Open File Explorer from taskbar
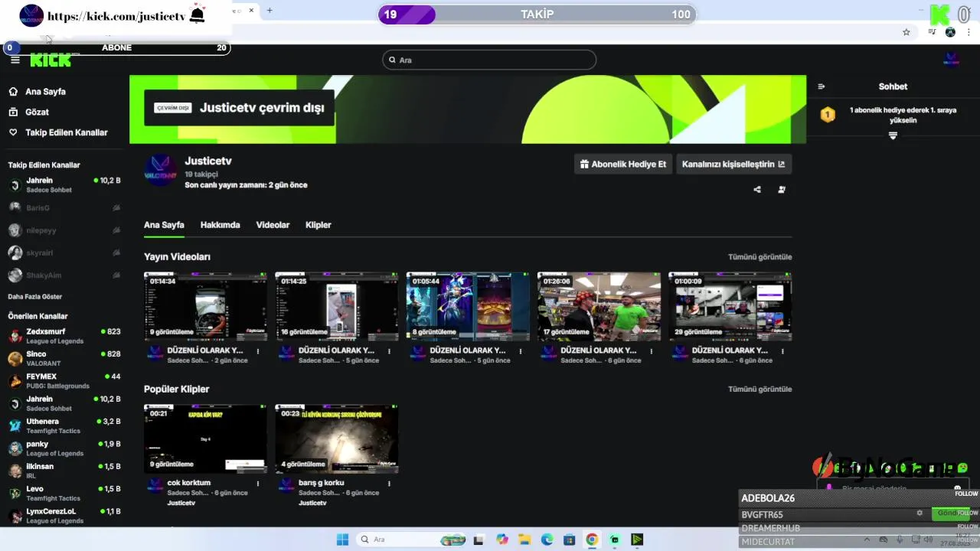This screenshot has width=980, height=551. pos(524,540)
